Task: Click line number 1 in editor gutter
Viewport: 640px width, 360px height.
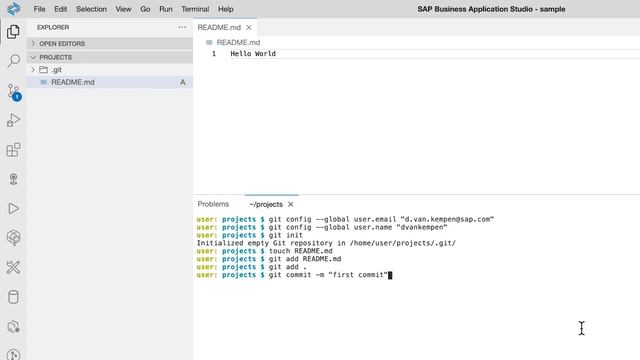Action: [x=214, y=53]
